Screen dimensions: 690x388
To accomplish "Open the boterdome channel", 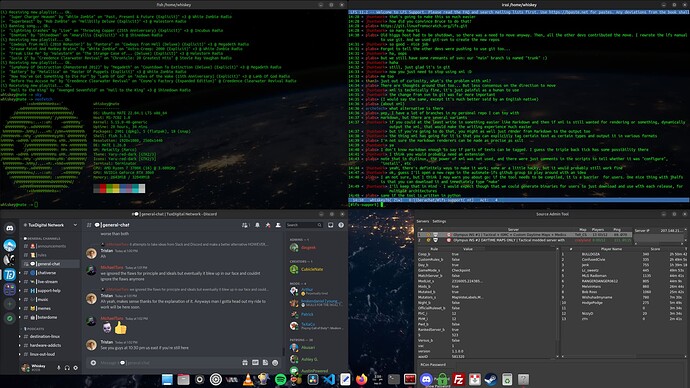I will coord(51,317).
